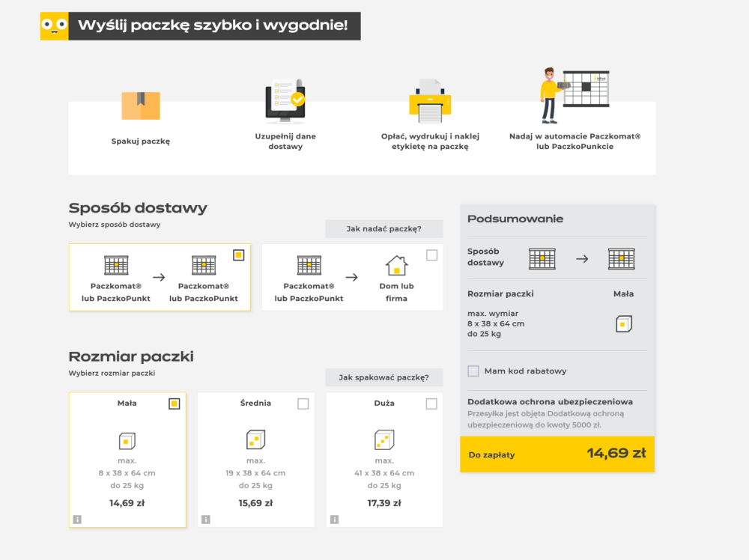Open the Jak nadać paczkę? help button
The width and height of the screenshot is (749, 560).
click(384, 228)
